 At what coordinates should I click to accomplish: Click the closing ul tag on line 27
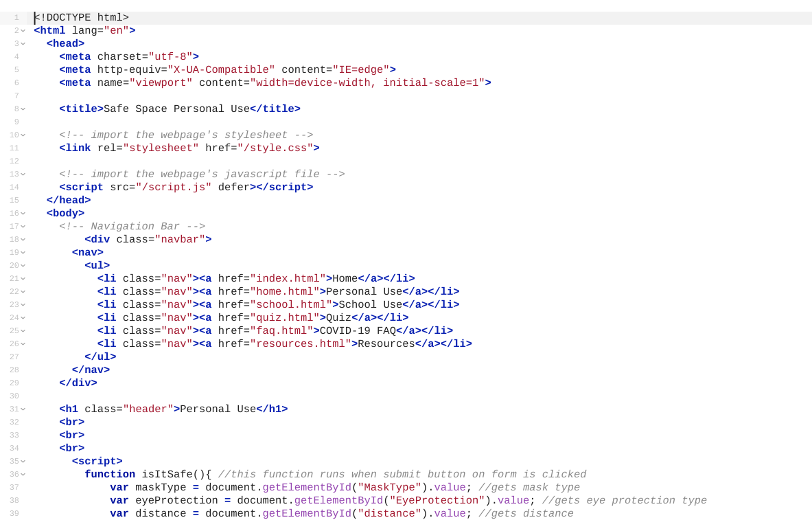[x=100, y=357]
